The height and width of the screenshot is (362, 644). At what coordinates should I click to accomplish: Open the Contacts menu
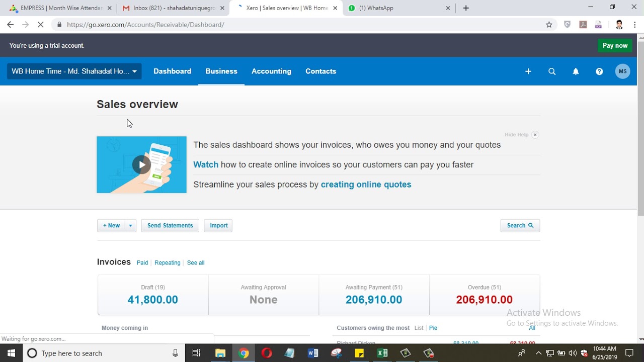click(320, 71)
